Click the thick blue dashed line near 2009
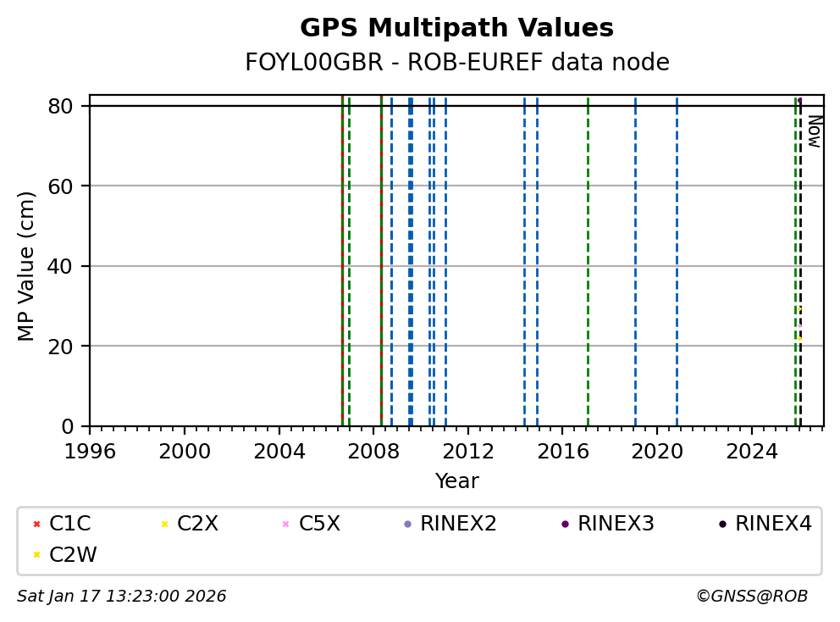Image resolution: width=840 pixels, height=622 pixels. [x=411, y=254]
